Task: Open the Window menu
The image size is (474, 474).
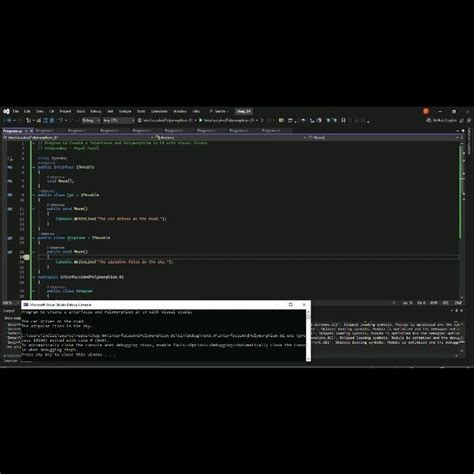Action: tap(180, 111)
